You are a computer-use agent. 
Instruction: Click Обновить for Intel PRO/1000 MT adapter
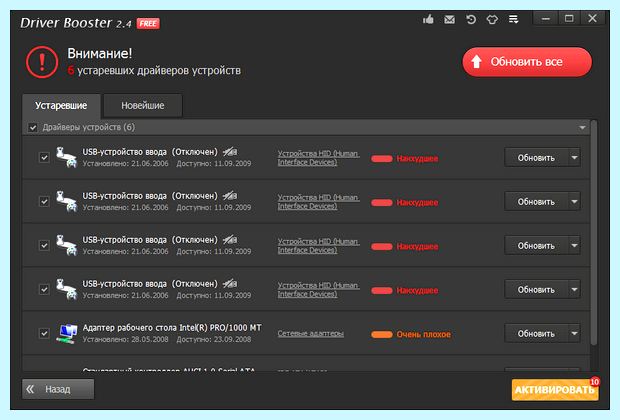[537, 333]
